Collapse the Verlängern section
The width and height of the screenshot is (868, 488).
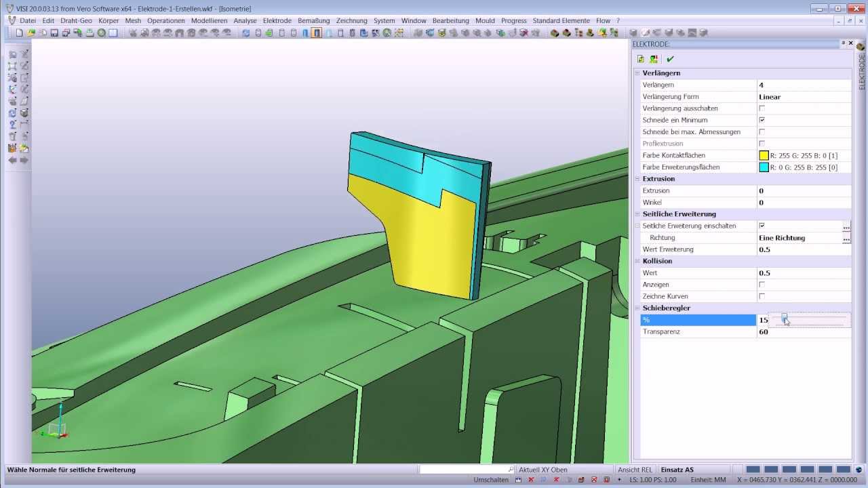(x=637, y=73)
